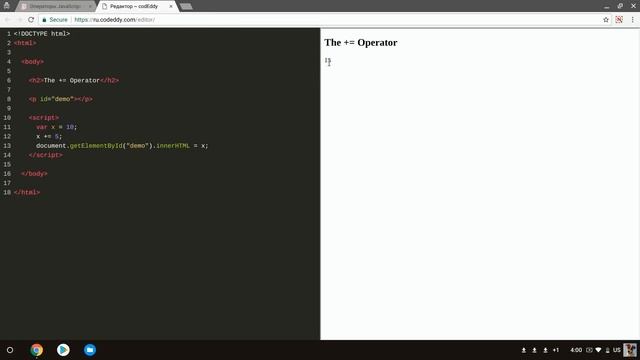The image size is (640, 360).
Task: Click the opening <body> tag line
Action: click(33, 62)
